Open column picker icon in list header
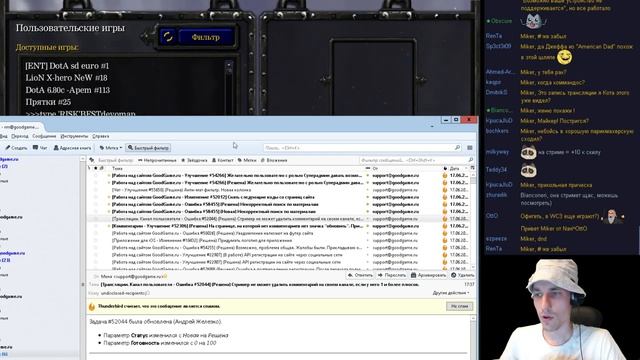The width and height of the screenshot is (640, 360). point(472,168)
